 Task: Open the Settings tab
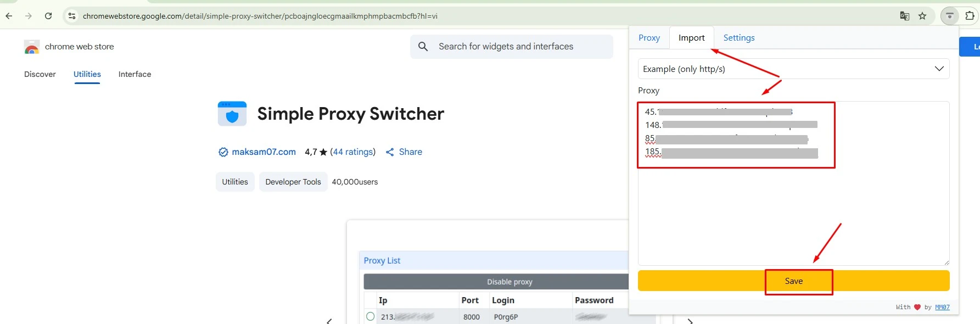pyautogui.click(x=739, y=38)
